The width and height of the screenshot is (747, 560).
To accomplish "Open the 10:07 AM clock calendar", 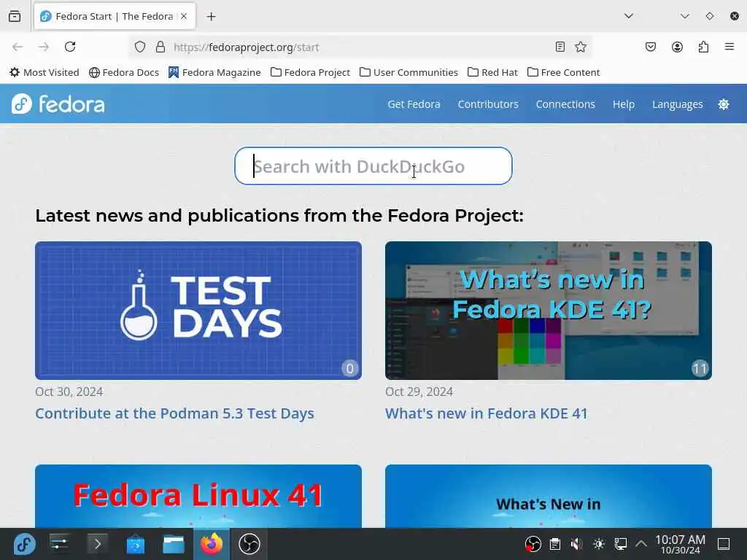I will [680, 544].
